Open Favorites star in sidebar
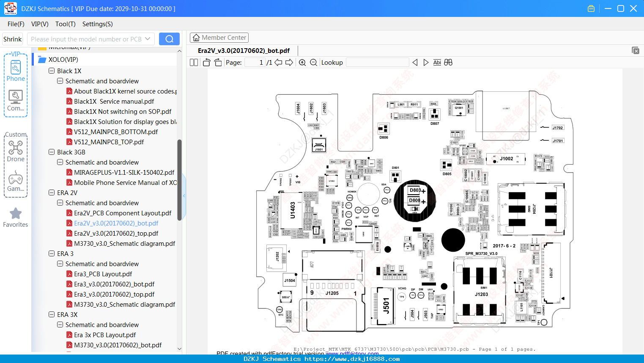This screenshot has height=363, width=644. [16, 217]
